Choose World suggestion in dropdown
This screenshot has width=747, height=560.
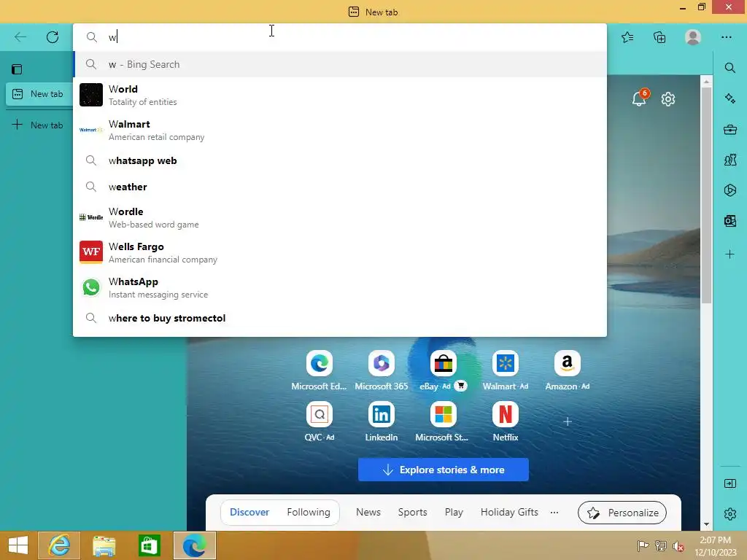[340, 95]
